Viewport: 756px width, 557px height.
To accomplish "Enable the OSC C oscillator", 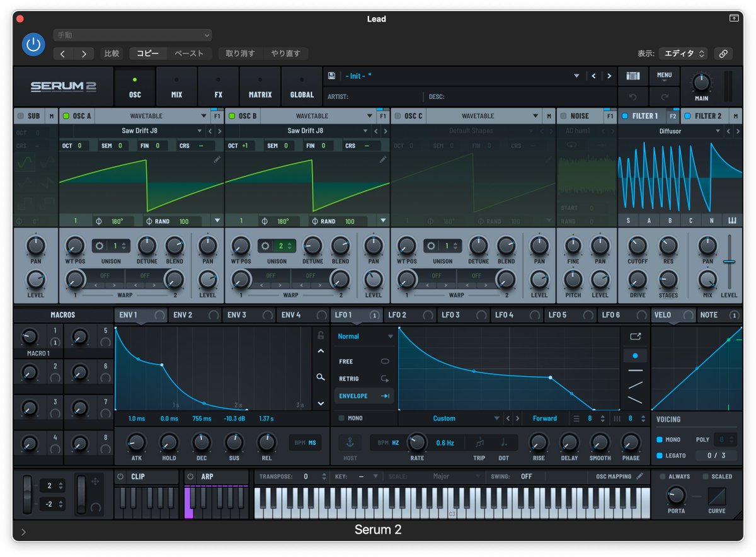I will 398,116.
